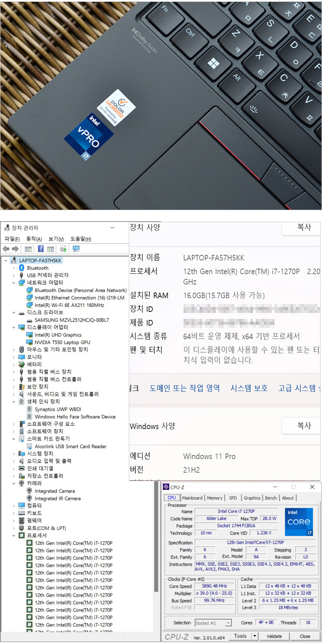Collapse the LAPTOP-FA57H5KK root node

(x=6, y=260)
